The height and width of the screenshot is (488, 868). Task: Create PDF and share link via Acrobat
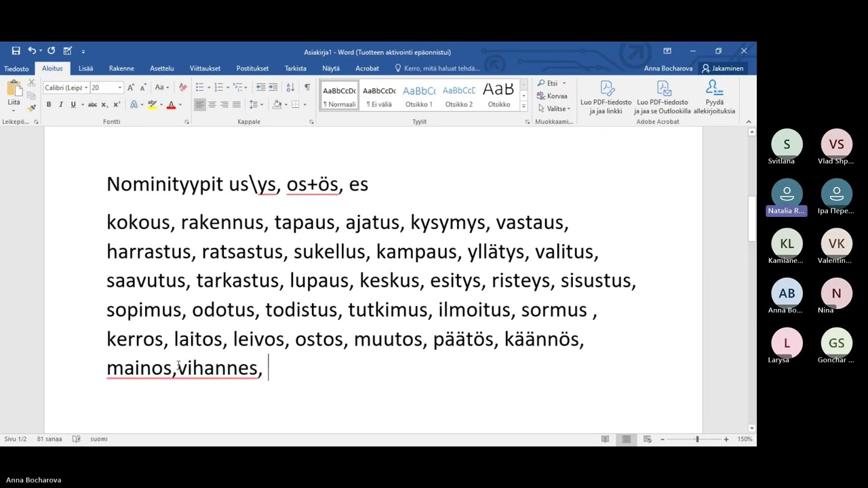coord(606,97)
